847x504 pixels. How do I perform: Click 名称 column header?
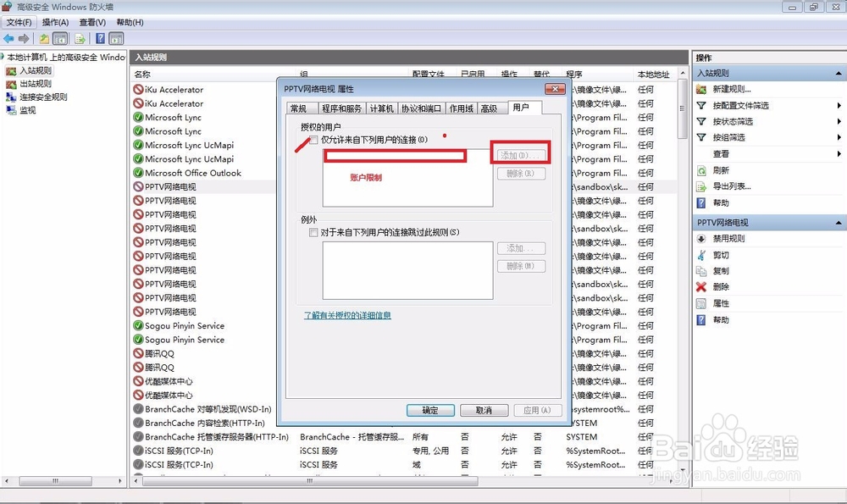pos(142,74)
